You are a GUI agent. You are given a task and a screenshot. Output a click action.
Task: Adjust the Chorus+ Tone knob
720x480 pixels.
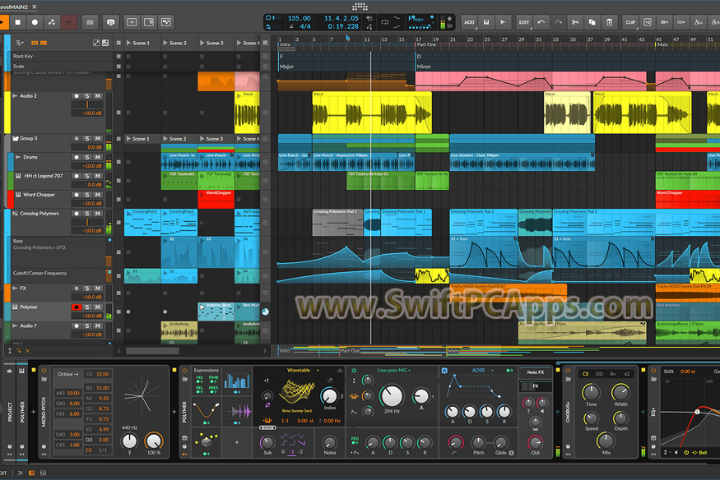[x=591, y=392]
